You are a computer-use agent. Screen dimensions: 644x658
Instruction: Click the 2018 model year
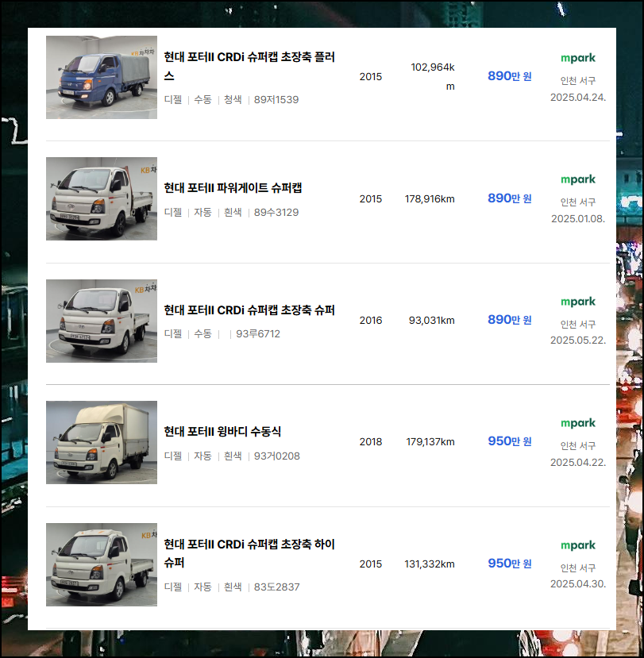(x=371, y=442)
